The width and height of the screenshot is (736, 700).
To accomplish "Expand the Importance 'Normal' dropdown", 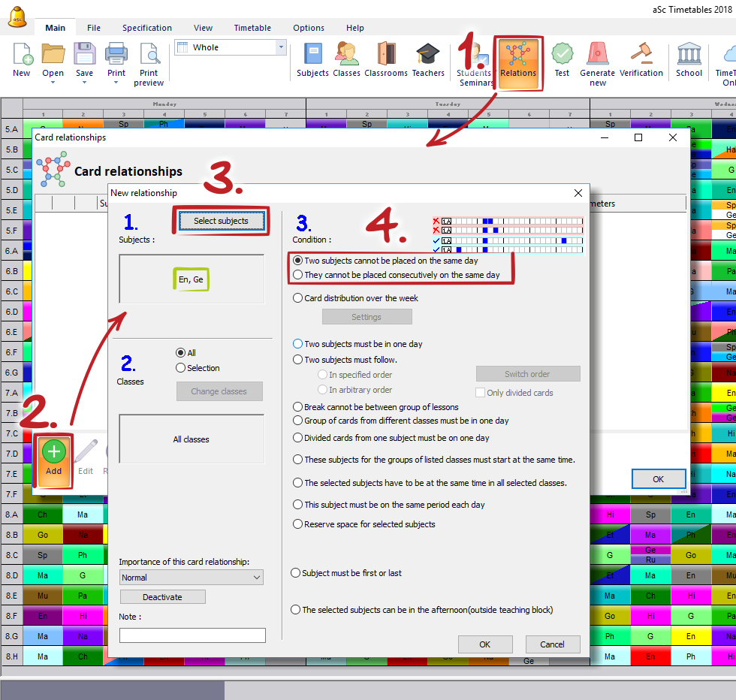I will 192,578.
